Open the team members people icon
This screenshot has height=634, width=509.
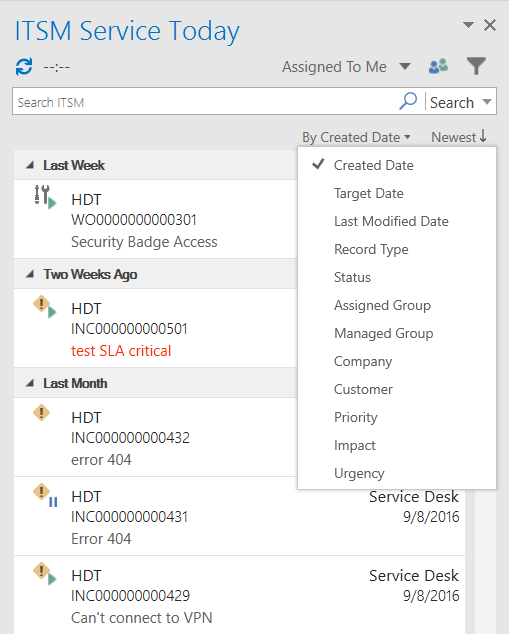(438, 66)
